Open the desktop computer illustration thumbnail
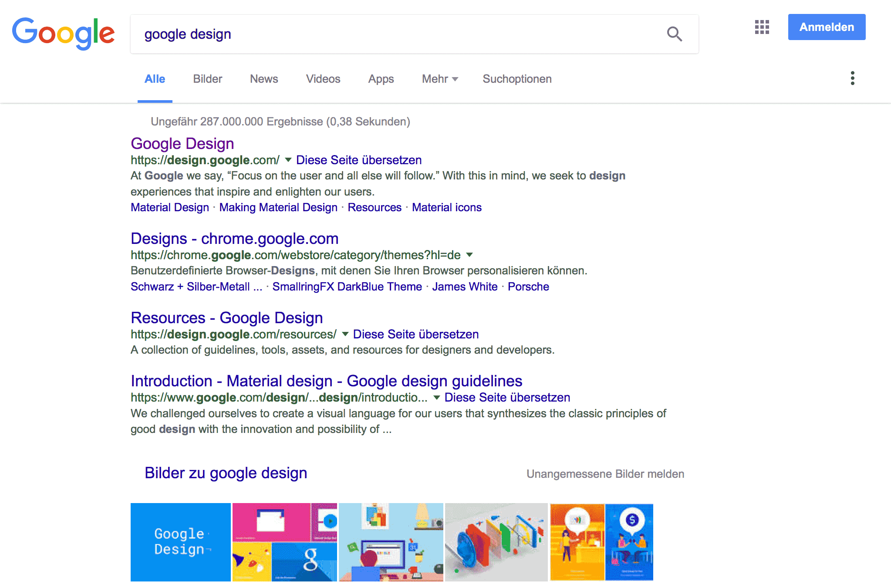Image resolution: width=891 pixels, height=588 pixels. tap(391, 542)
